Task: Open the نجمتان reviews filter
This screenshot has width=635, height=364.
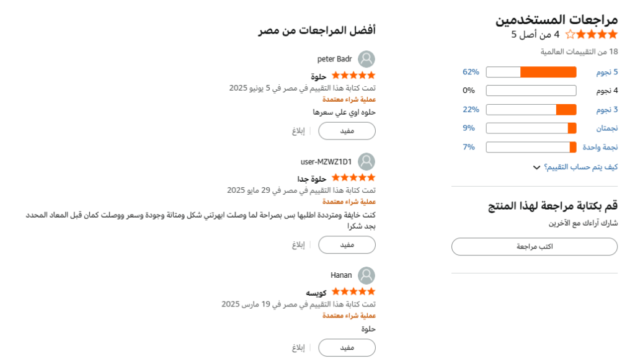Action: (x=606, y=128)
